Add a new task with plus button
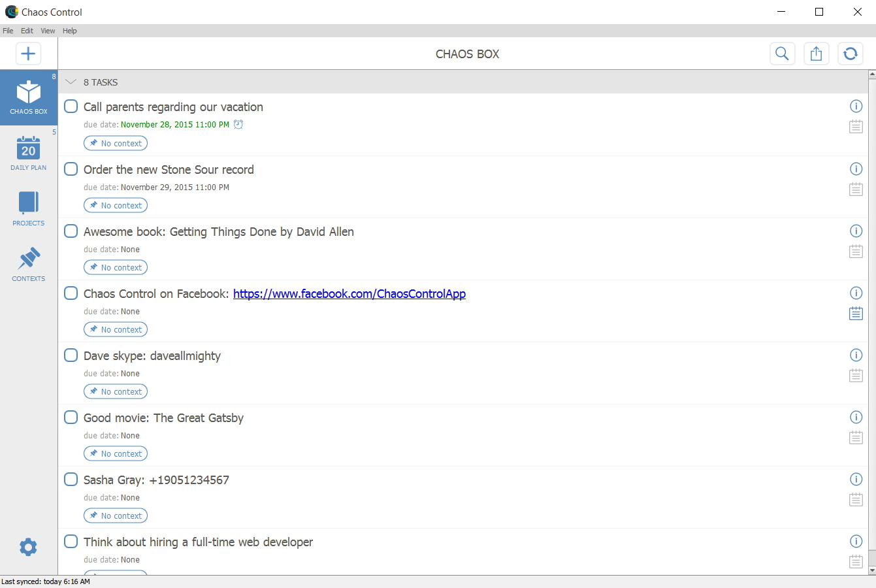 point(28,54)
